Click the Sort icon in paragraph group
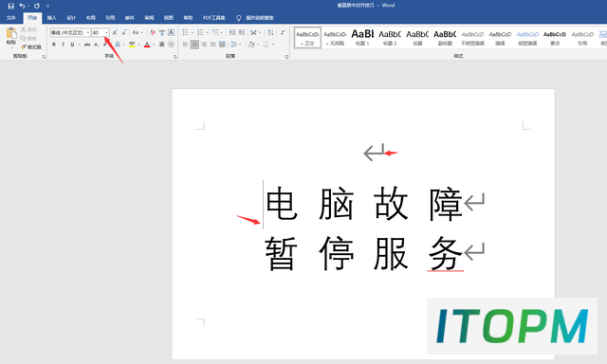The height and width of the screenshot is (364, 607). click(270, 33)
